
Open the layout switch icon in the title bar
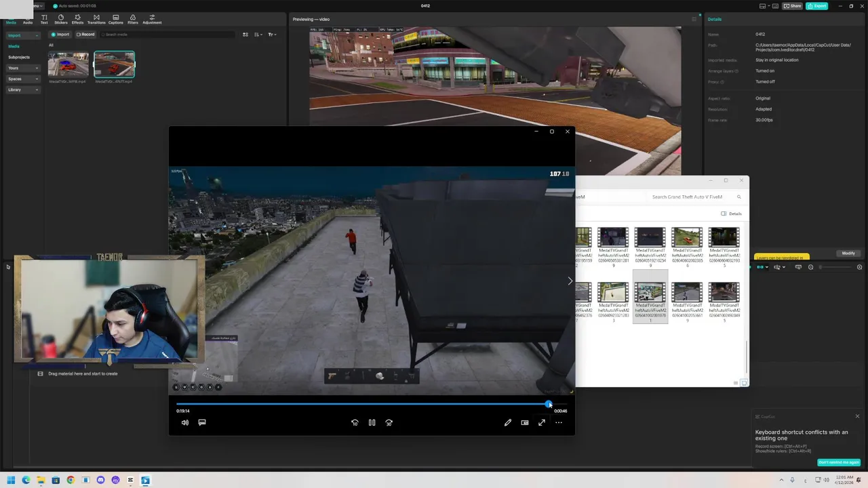(x=764, y=6)
